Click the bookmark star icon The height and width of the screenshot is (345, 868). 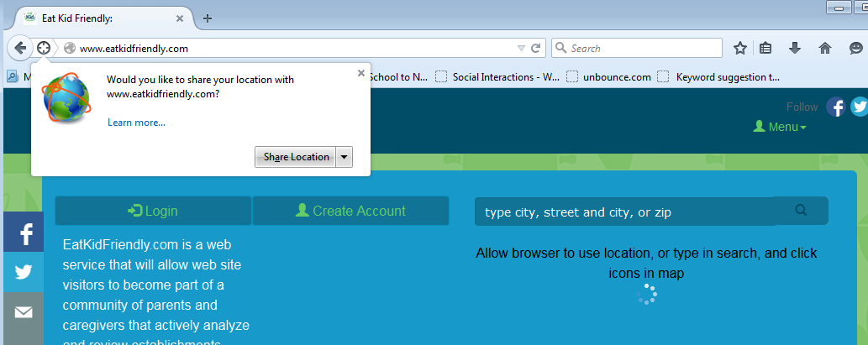pyautogui.click(x=739, y=48)
